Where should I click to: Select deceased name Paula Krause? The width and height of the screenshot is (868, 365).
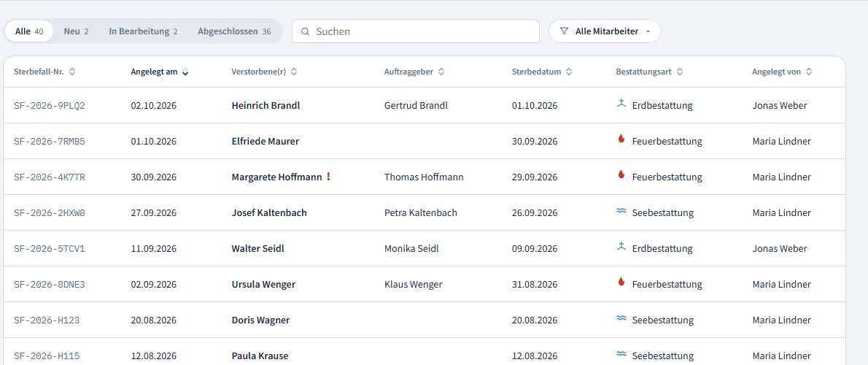pyautogui.click(x=260, y=356)
